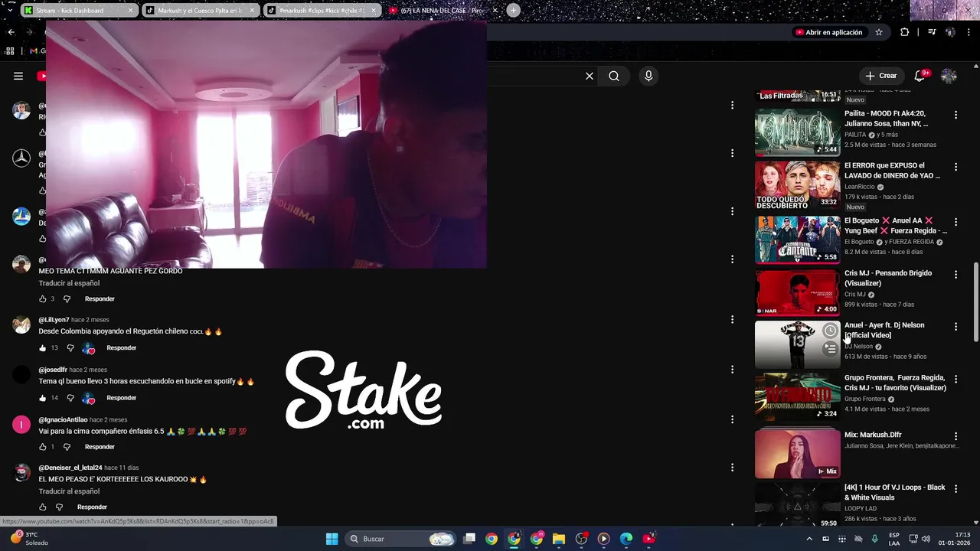Reply to @LilLyon7's comment
Image resolution: width=980 pixels, height=551 pixels.
coord(121,348)
